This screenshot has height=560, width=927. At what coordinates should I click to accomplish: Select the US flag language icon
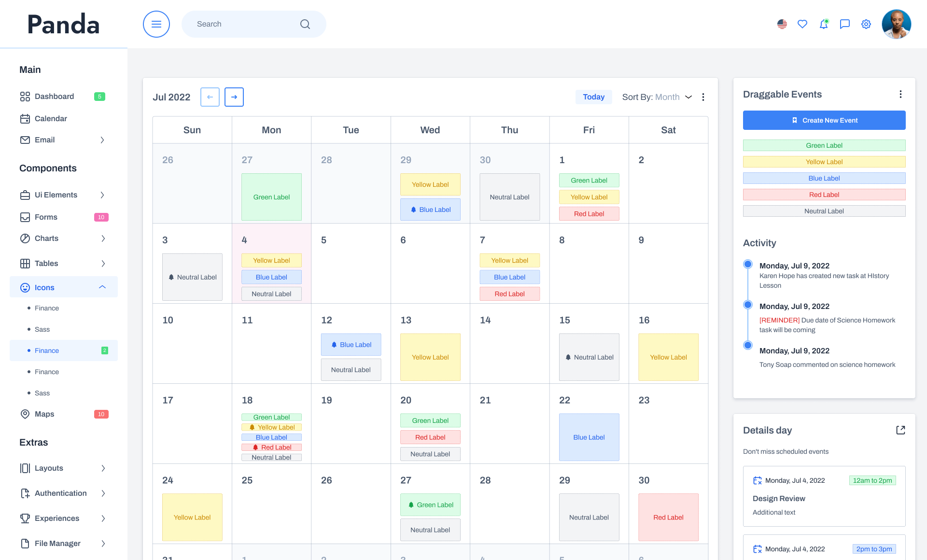click(x=782, y=24)
